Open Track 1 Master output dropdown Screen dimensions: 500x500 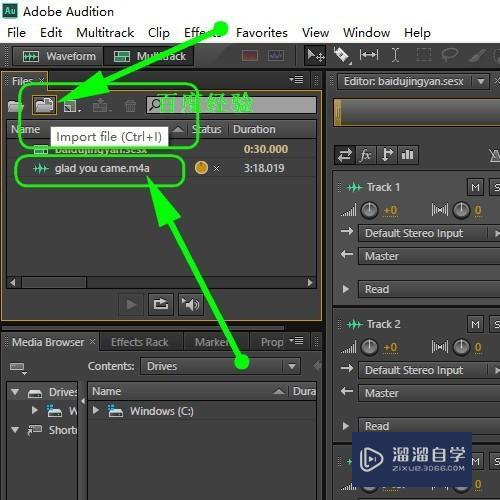[x=429, y=256]
